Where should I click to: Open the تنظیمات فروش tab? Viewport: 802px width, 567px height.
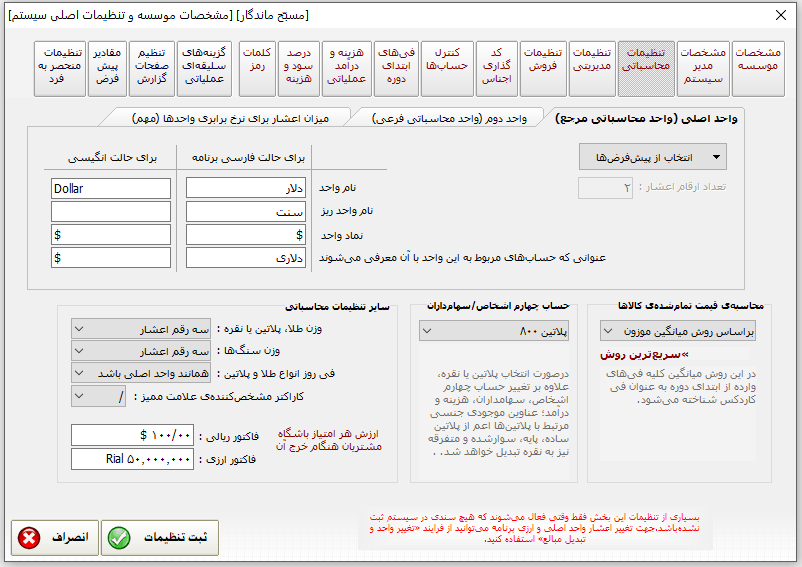[x=543, y=69]
